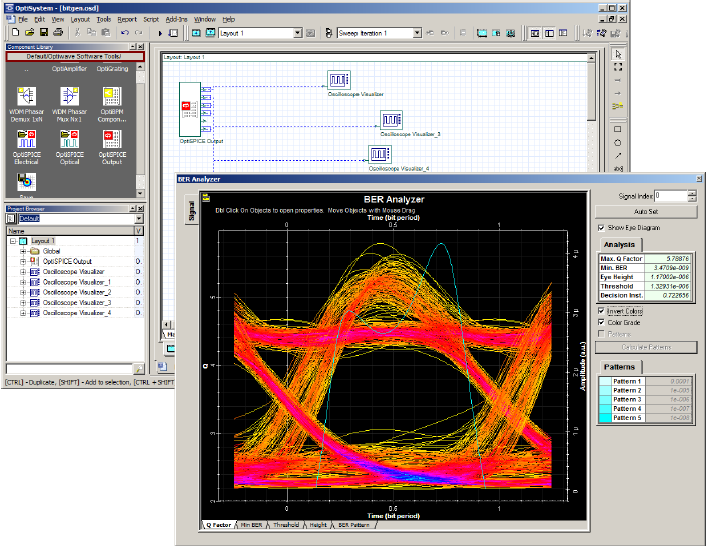Disable the Color Grade checkbox

600,322
